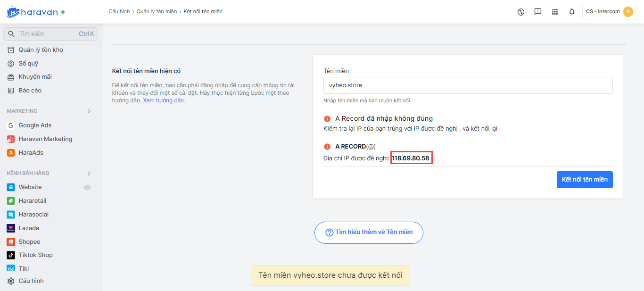
Task: Go to Quản lý tên miền breadcrumb
Action: point(157,11)
